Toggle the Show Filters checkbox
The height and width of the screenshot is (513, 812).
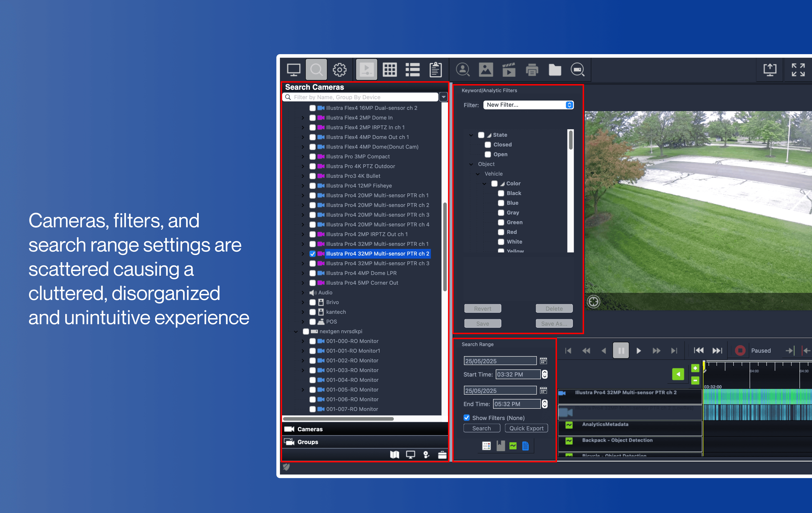[467, 418]
